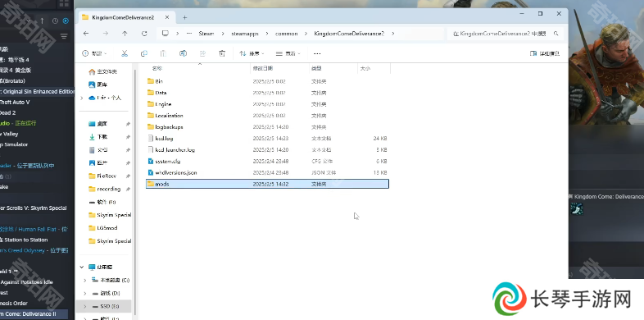Screen dimensions: 644x320
Task: Navigate back with the Back arrow
Action: 86,34
